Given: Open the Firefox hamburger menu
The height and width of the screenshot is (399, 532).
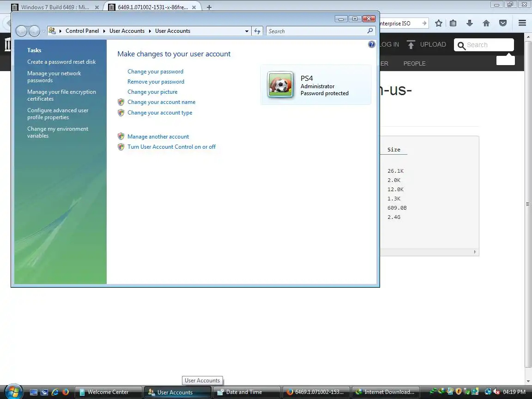Looking at the screenshot, I should tap(522, 23).
